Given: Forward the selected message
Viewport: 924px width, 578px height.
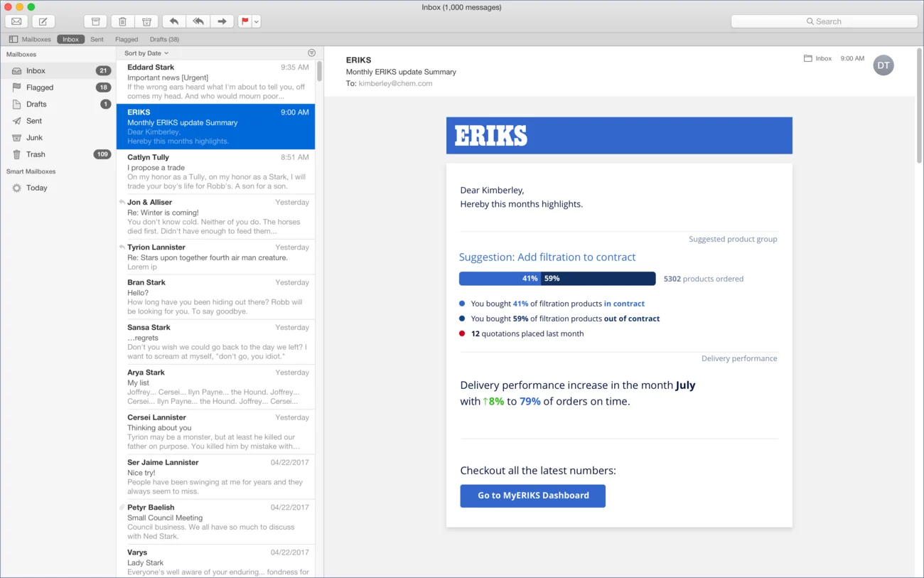Looking at the screenshot, I should pyautogui.click(x=222, y=21).
